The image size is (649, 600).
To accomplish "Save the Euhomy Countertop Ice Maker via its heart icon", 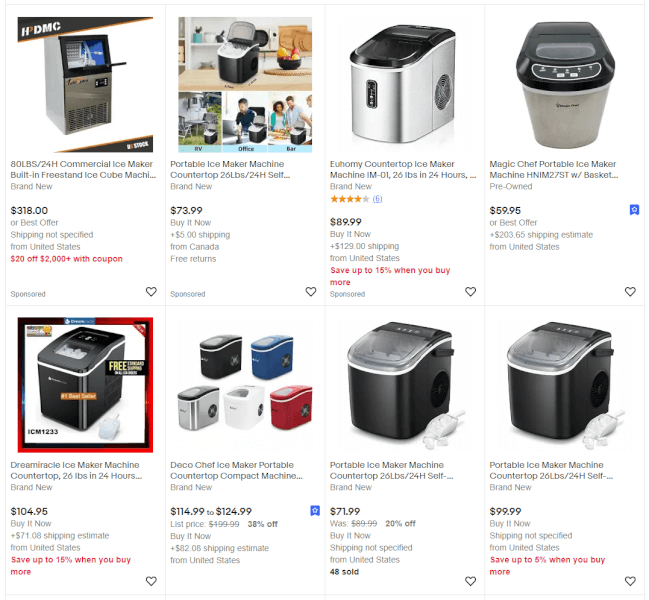I will (x=471, y=292).
